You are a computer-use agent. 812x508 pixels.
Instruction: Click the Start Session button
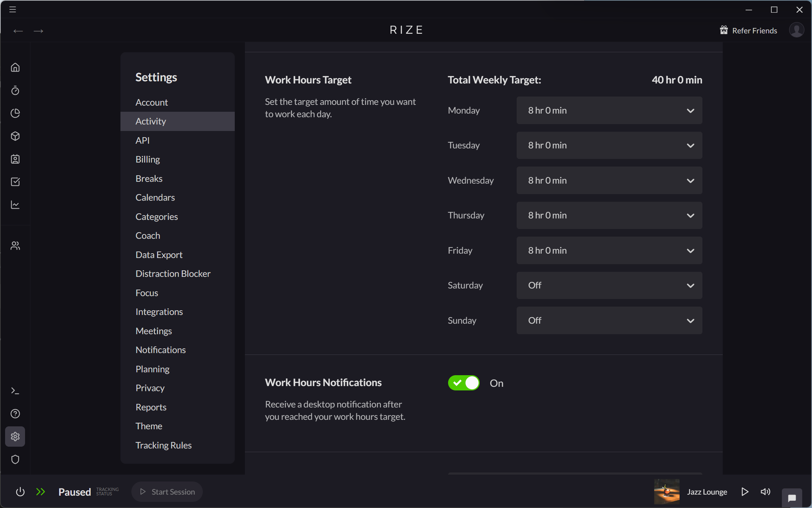point(167,492)
